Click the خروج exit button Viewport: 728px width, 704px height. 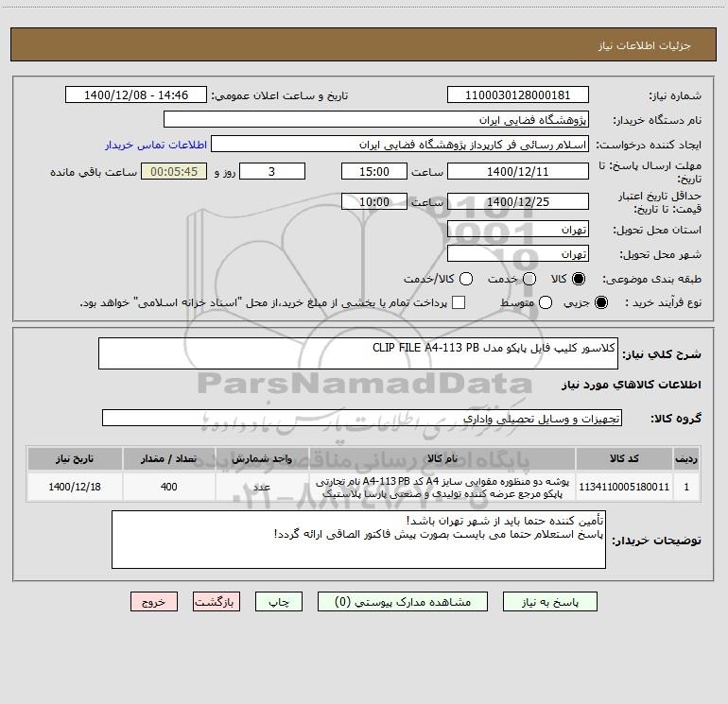pyautogui.click(x=154, y=602)
